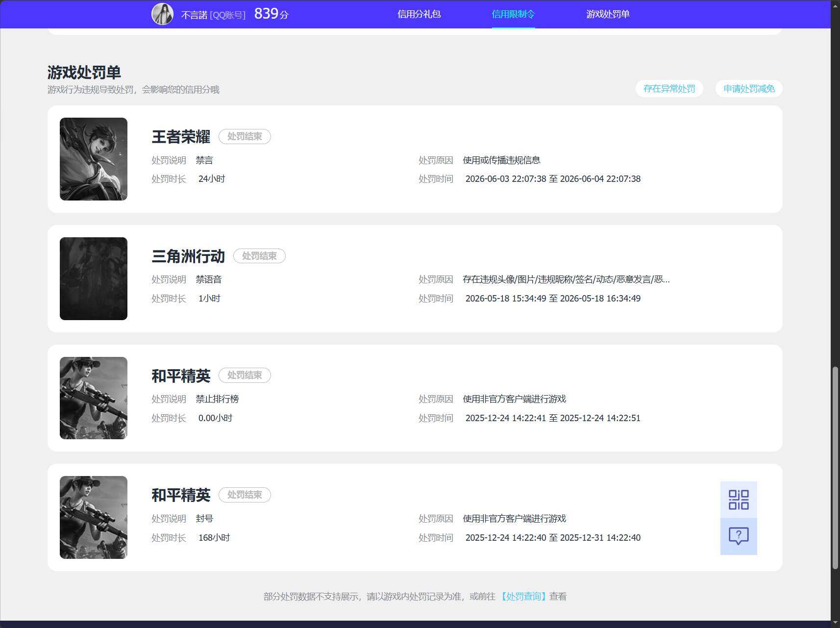Switch to 信用限制令 tab
The width and height of the screenshot is (840, 628).
click(x=513, y=14)
